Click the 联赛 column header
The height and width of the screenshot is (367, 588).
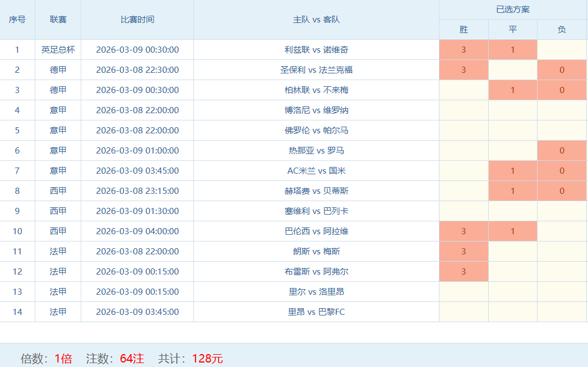(x=58, y=20)
